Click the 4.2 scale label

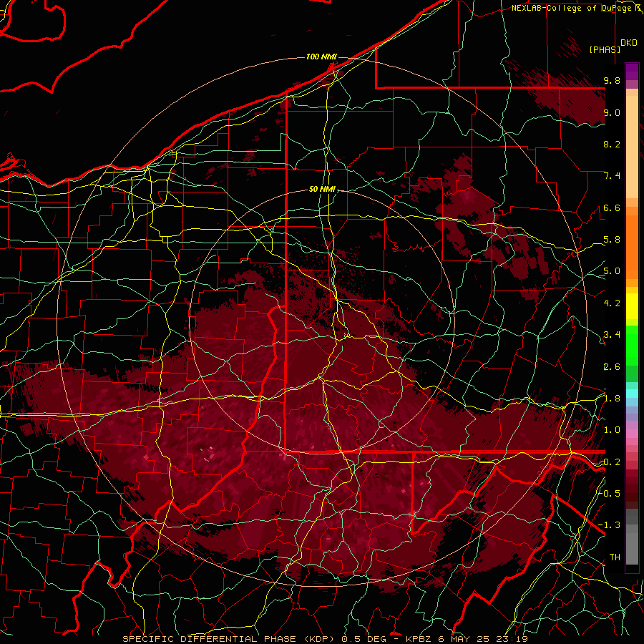pyautogui.click(x=612, y=303)
